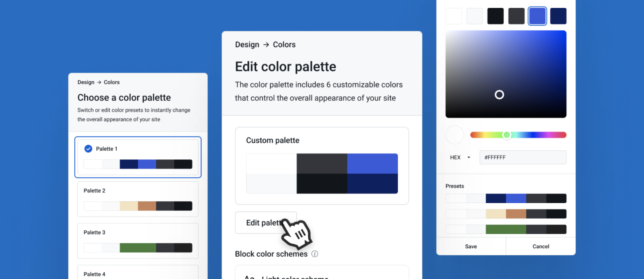Apply the beige and tan preset strip
The height and width of the screenshot is (279, 644).
click(x=506, y=214)
